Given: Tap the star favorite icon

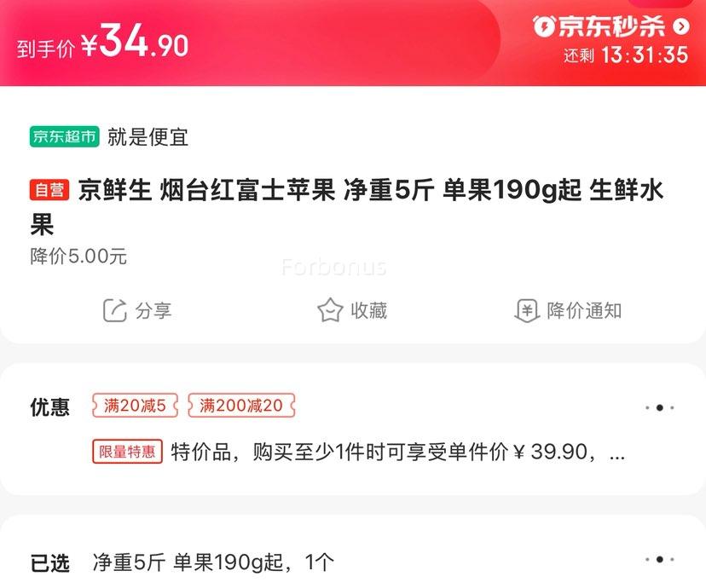Looking at the screenshot, I should [330, 310].
